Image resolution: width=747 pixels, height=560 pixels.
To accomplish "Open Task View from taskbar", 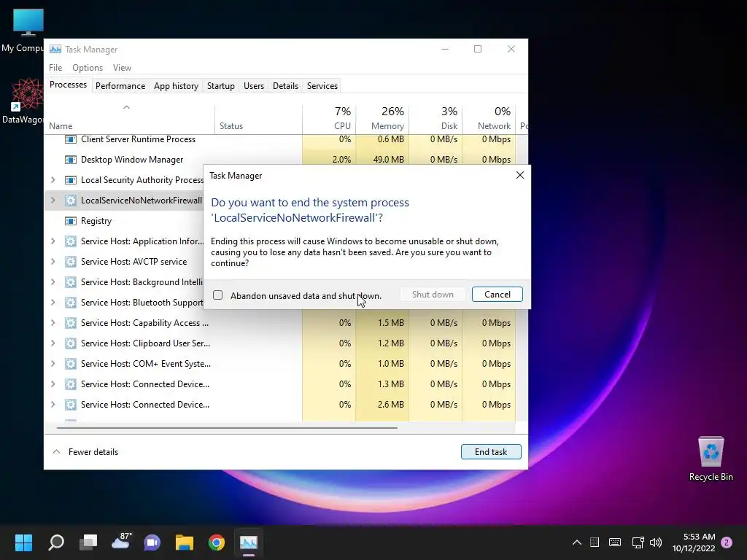I will (88, 542).
